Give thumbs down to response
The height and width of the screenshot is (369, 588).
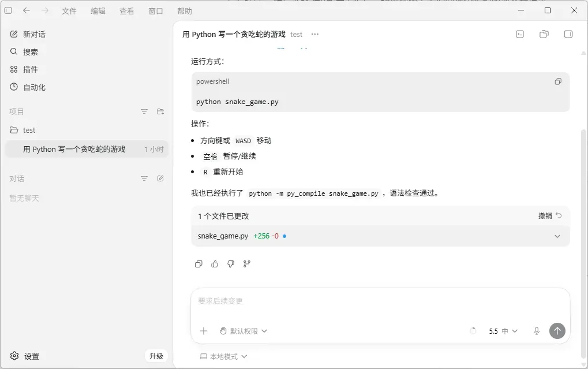click(x=231, y=264)
